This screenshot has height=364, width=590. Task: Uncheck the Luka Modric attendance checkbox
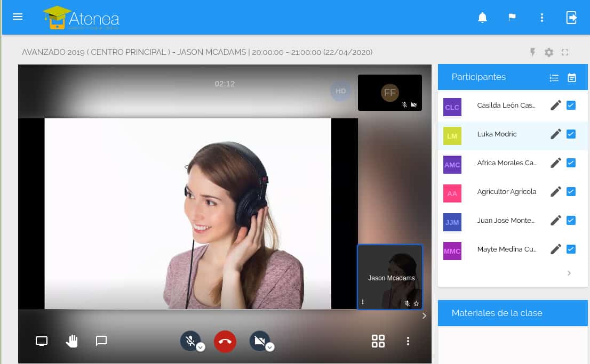click(x=571, y=134)
